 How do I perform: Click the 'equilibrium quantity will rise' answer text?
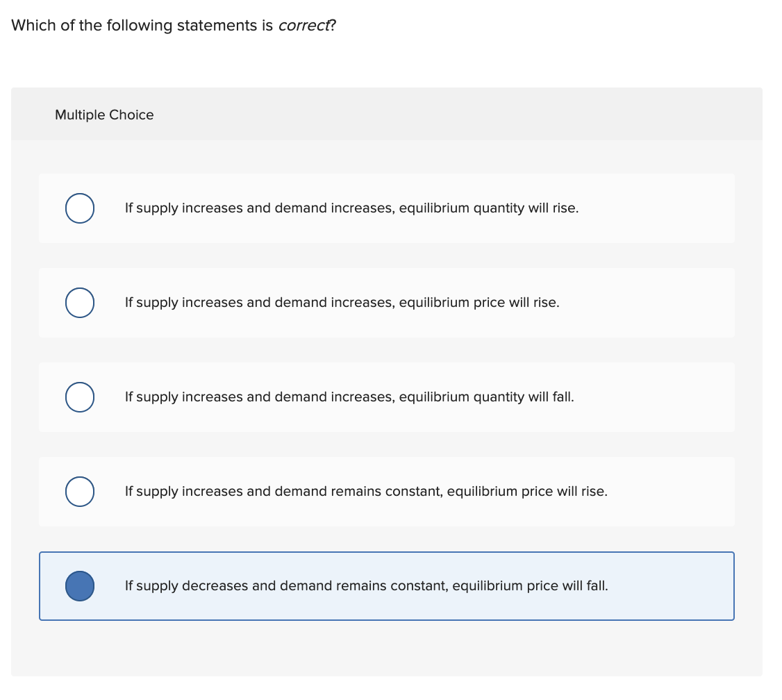tap(351, 208)
